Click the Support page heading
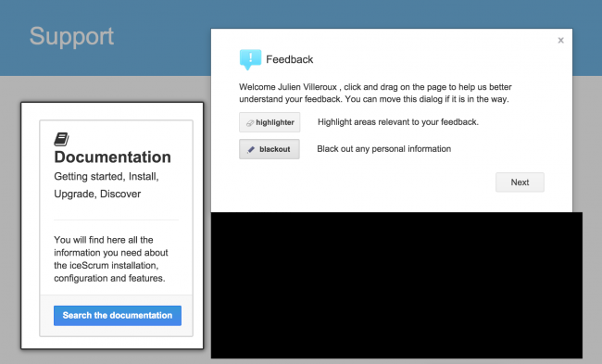602x364 pixels. [x=72, y=36]
